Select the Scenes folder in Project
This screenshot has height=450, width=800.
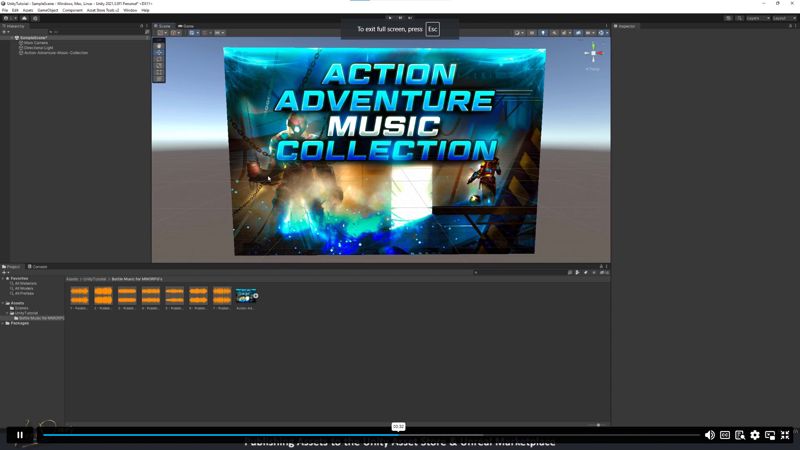click(x=19, y=308)
